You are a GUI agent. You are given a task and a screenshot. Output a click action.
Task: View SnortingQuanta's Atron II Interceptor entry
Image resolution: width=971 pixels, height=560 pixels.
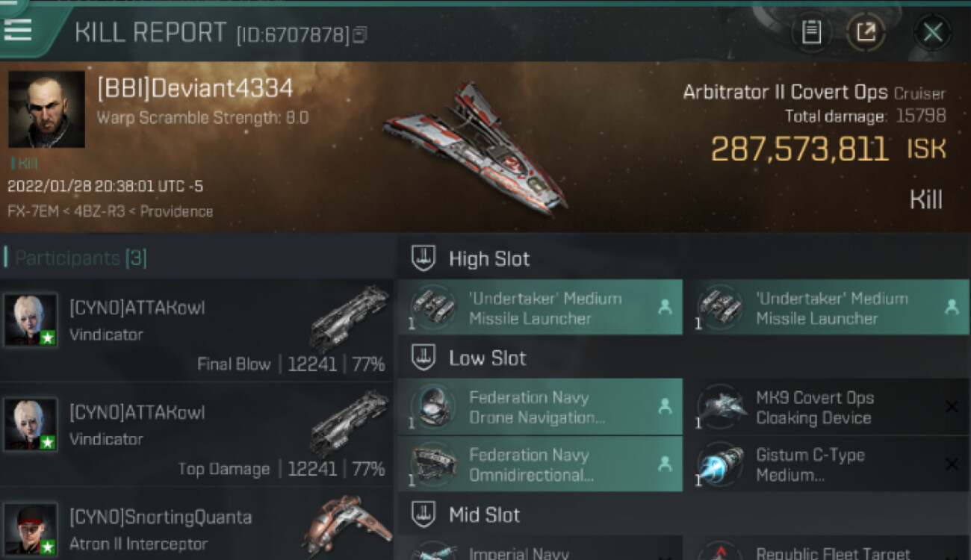click(196, 524)
